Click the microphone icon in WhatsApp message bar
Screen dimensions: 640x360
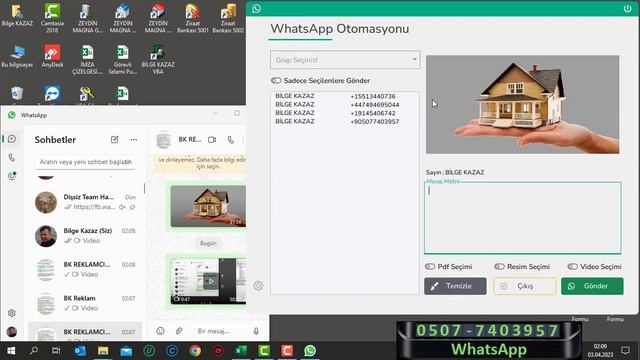(256, 331)
